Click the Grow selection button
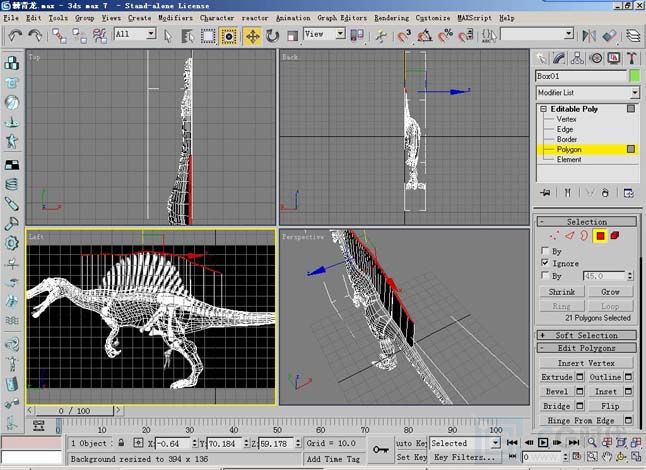The width and height of the screenshot is (646, 470). coord(610,292)
